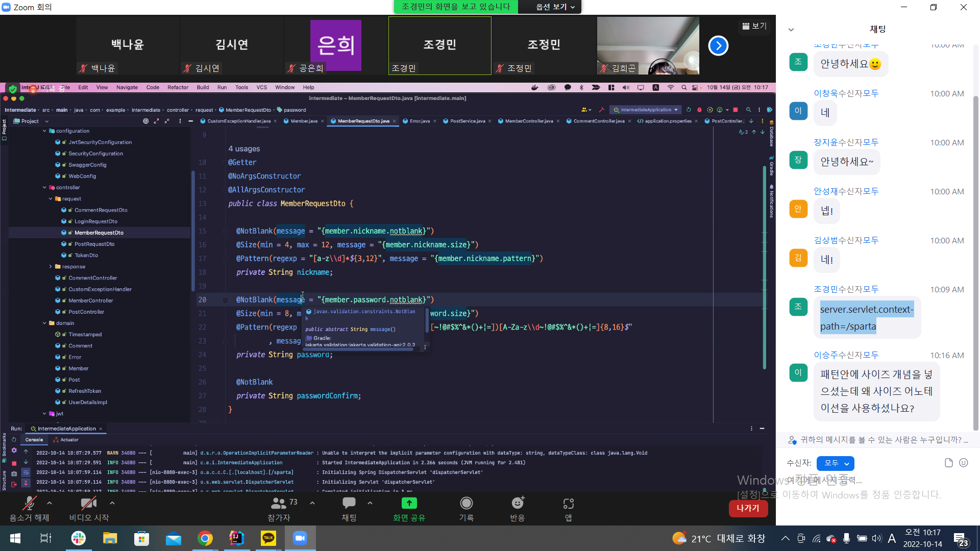Open the 옵션 보기 dropdown
Viewport: 980px width, 551px height.
pyautogui.click(x=555, y=7)
